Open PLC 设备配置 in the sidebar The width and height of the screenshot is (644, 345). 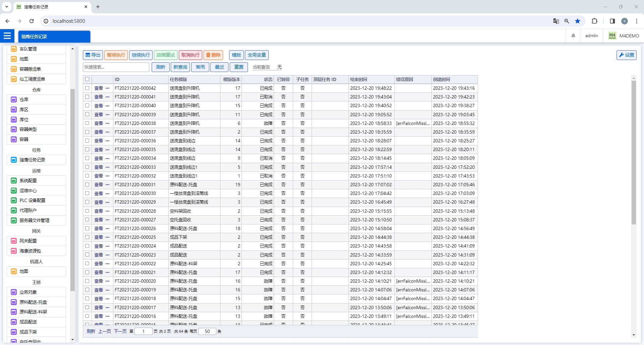(37, 200)
